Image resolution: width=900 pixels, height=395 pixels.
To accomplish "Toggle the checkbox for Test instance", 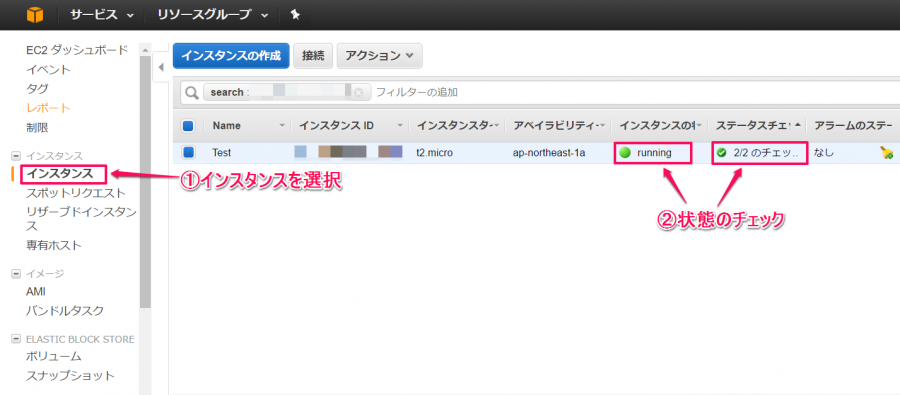I will pos(188,153).
